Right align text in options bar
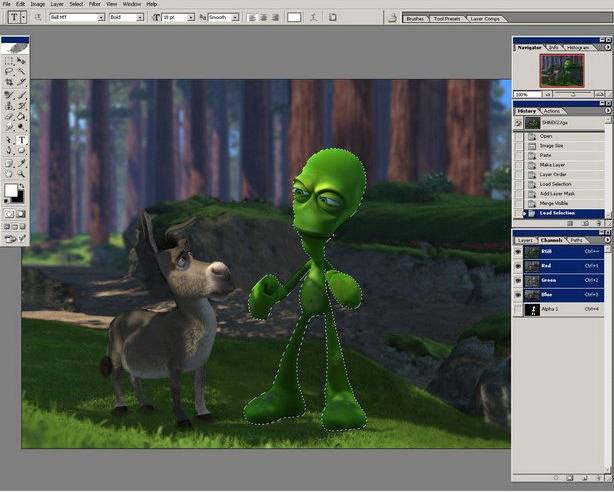 (x=275, y=18)
